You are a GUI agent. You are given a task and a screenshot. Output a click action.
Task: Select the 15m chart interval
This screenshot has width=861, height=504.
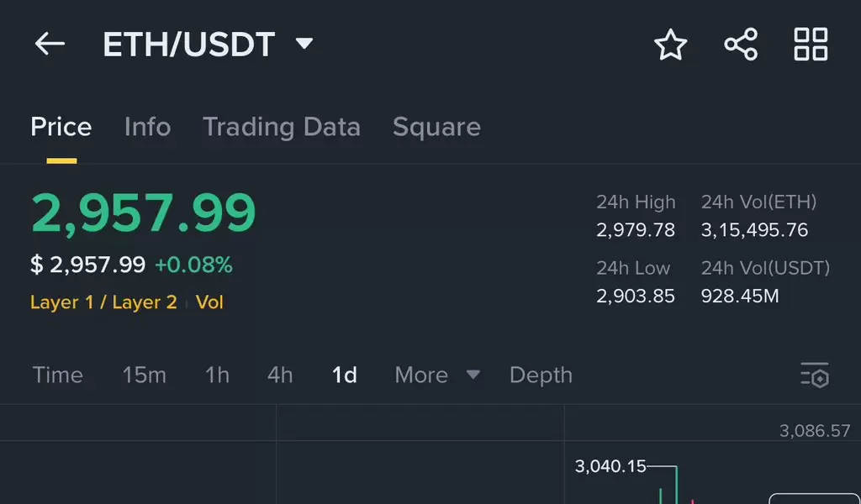click(x=144, y=375)
